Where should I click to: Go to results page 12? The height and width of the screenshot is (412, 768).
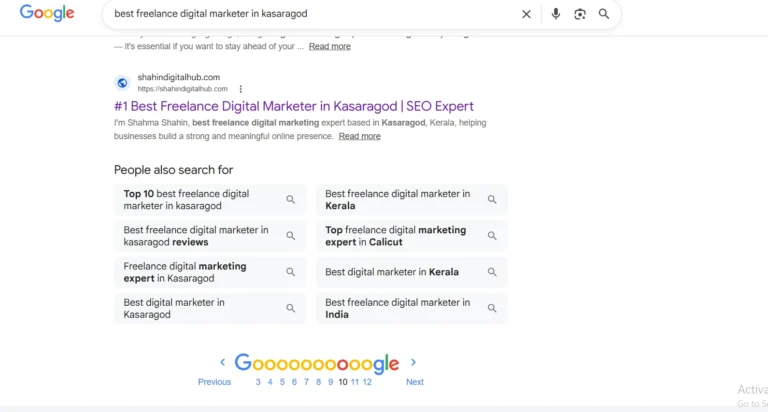(x=367, y=382)
